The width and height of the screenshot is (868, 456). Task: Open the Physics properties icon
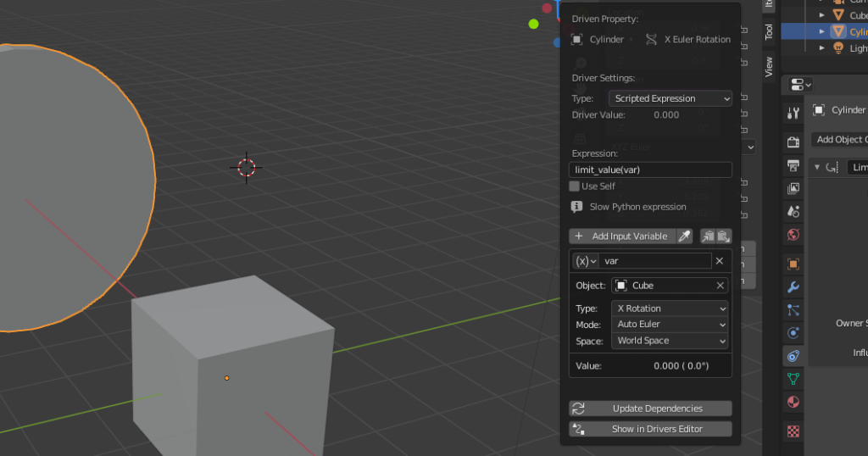pos(793,333)
